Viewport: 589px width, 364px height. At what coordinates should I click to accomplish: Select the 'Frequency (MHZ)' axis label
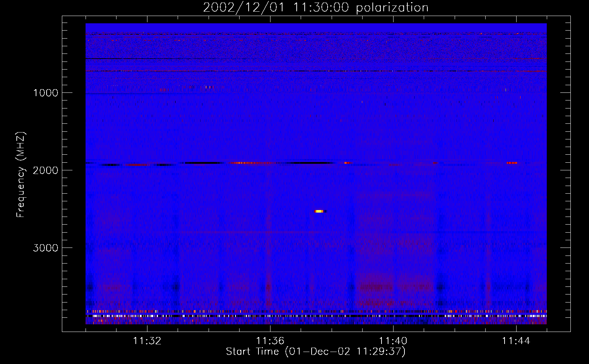point(21,175)
